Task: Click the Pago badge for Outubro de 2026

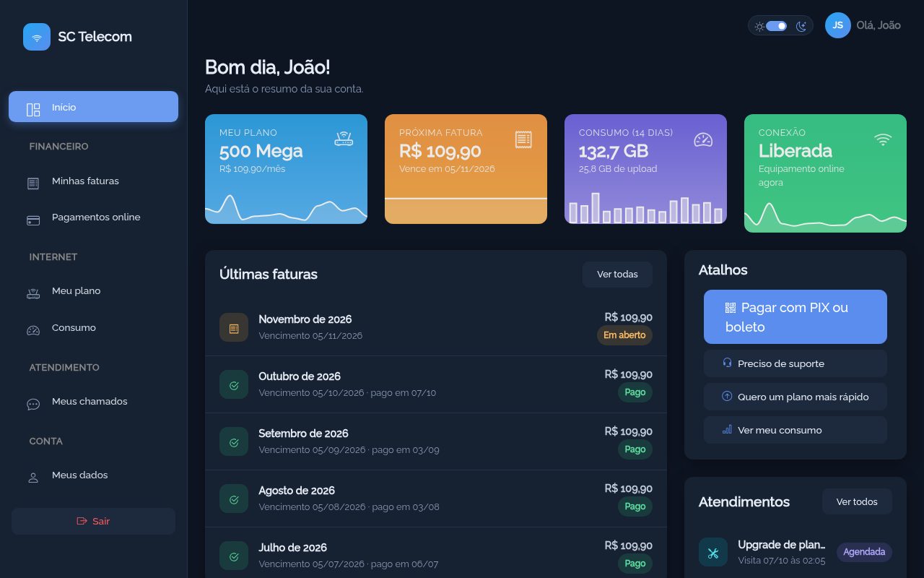Action: [635, 392]
